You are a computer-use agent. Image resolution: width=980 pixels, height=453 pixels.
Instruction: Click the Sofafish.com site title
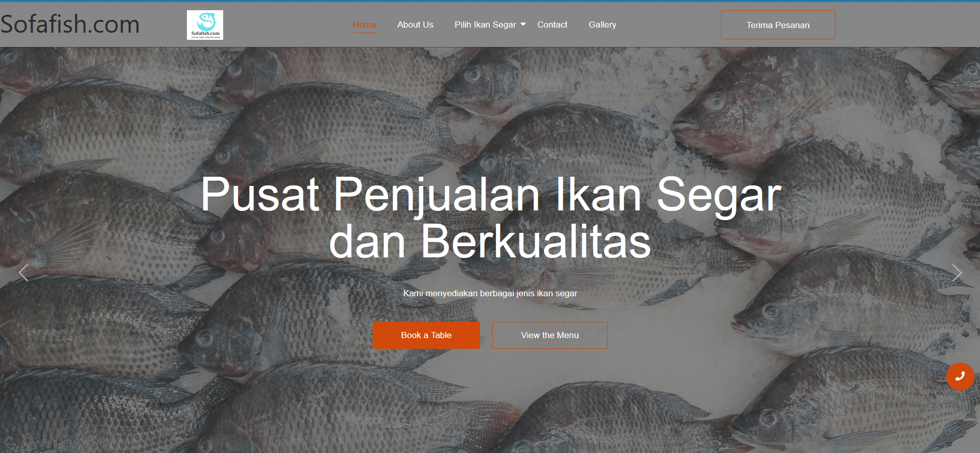point(70,24)
